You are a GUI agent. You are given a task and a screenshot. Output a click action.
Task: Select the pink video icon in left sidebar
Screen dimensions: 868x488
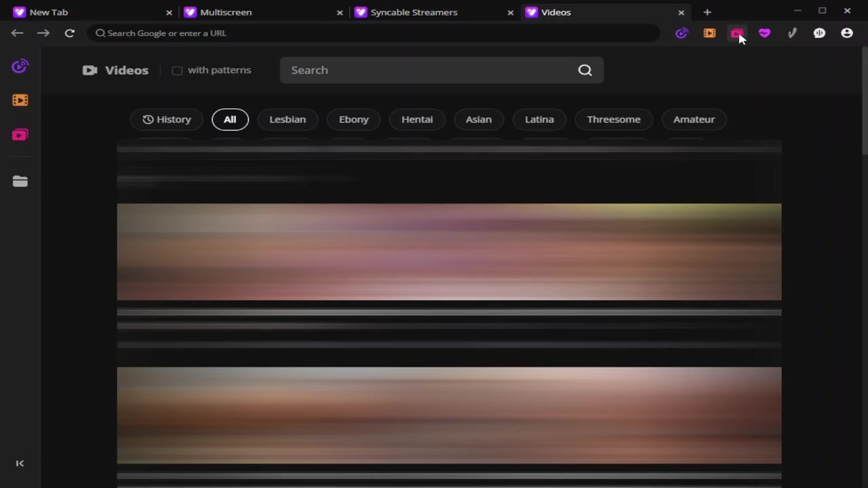(x=20, y=135)
